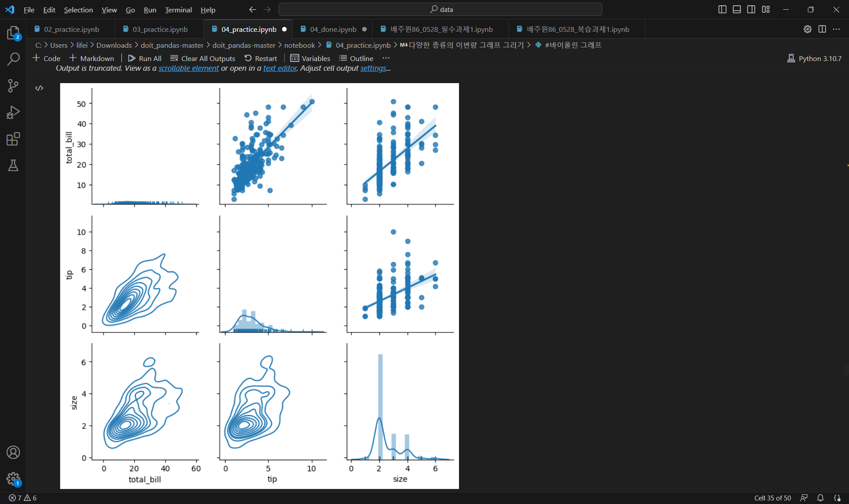
Task: Toggle the bottom panel layout button
Action: pos(737,9)
